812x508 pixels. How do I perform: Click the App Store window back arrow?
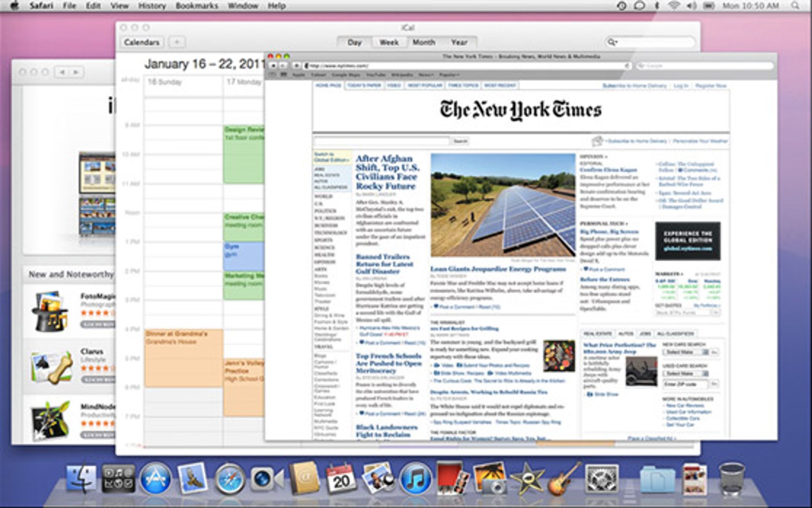[x=62, y=72]
